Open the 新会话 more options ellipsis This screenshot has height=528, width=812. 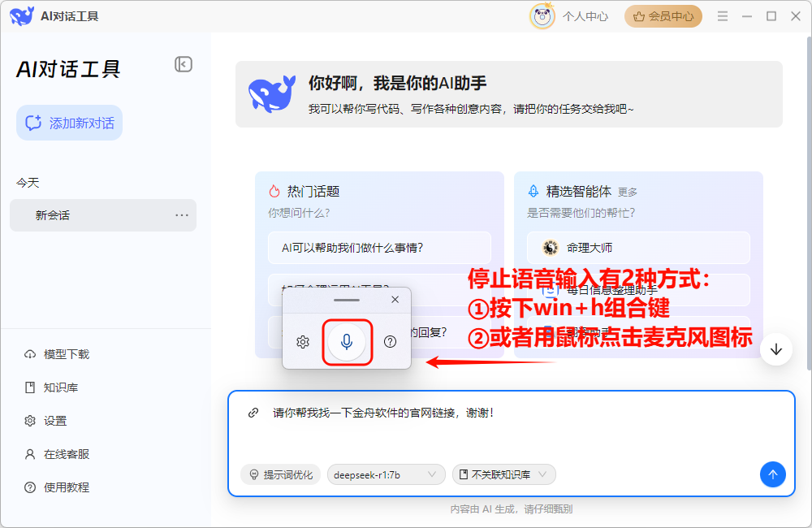click(x=182, y=215)
